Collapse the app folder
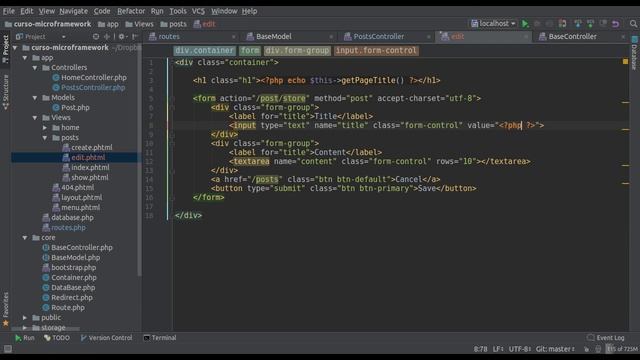This screenshot has height=360, width=640. pyautogui.click(x=25, y=58)
